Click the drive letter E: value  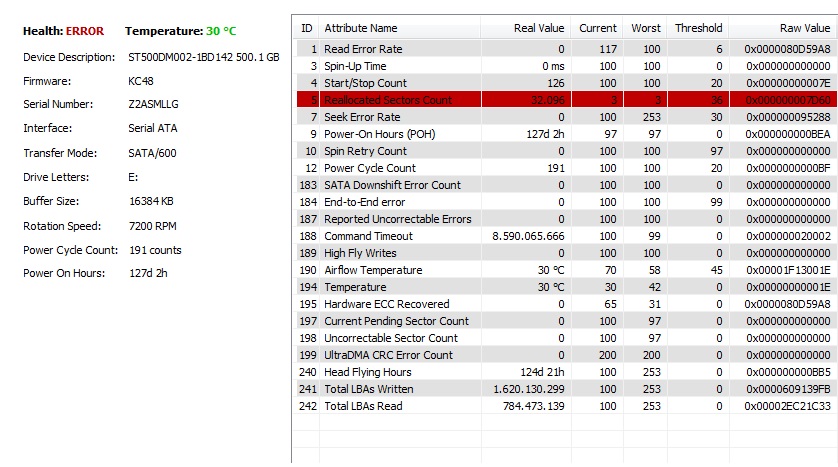[x=133, y=177]
